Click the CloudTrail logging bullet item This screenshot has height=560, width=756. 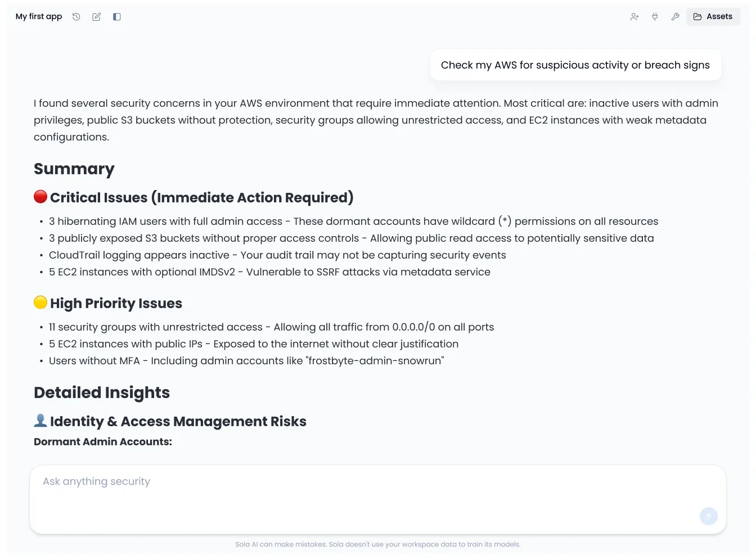tap(277, 255)
